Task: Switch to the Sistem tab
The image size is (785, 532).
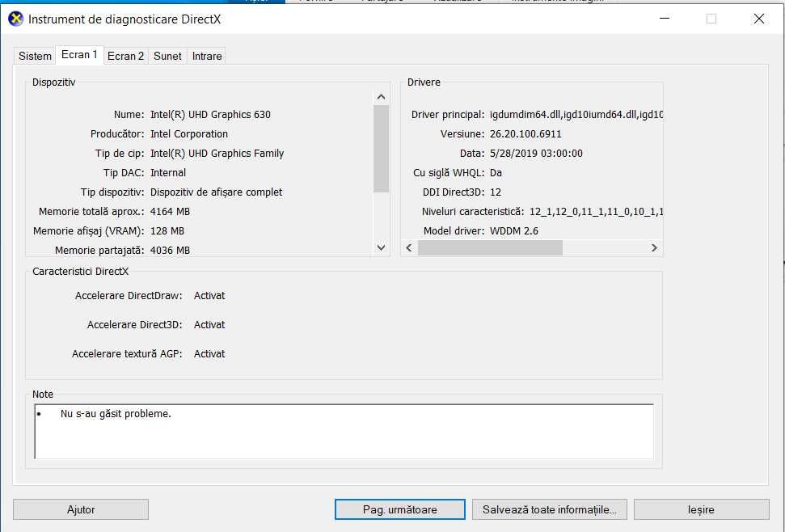Action: (x=35, y=56)
